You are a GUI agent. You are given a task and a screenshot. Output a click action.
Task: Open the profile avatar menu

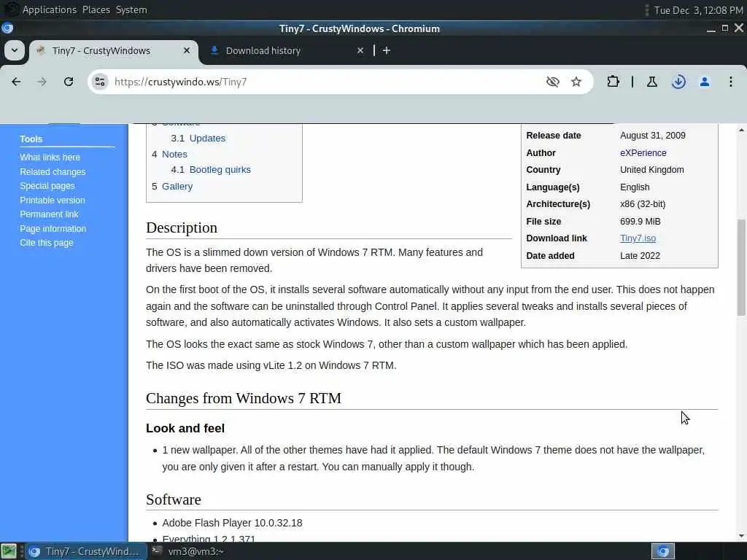705,82
